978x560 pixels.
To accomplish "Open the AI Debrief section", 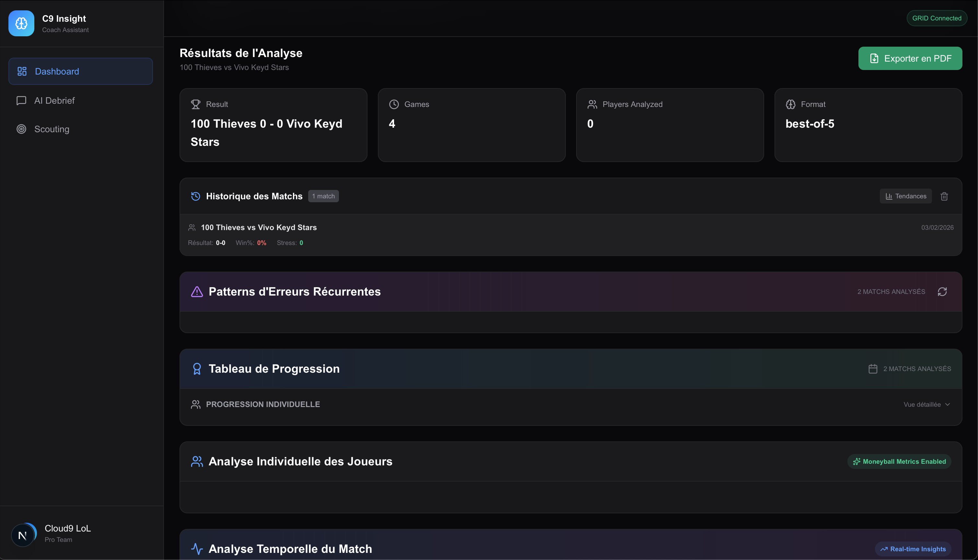I will (55, 100).
